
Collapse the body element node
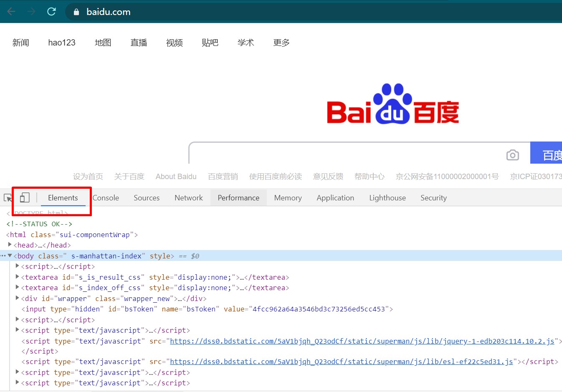[x=10, y=255]
